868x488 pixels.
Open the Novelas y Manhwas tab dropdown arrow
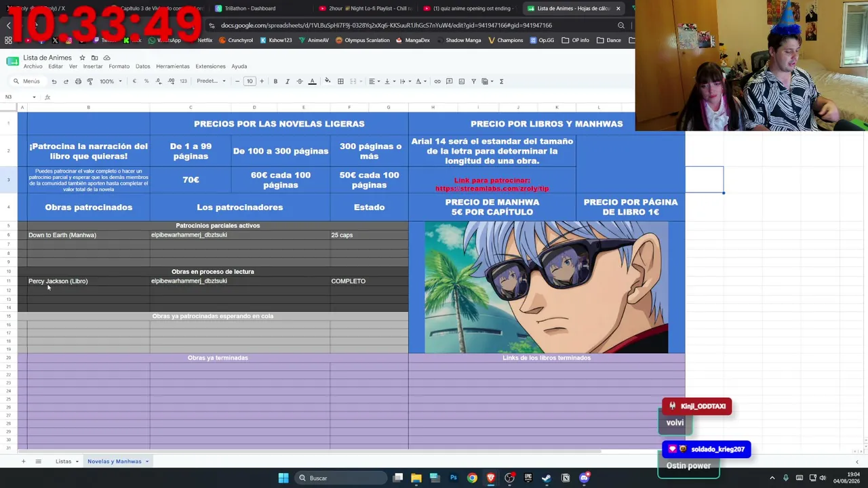146,462
